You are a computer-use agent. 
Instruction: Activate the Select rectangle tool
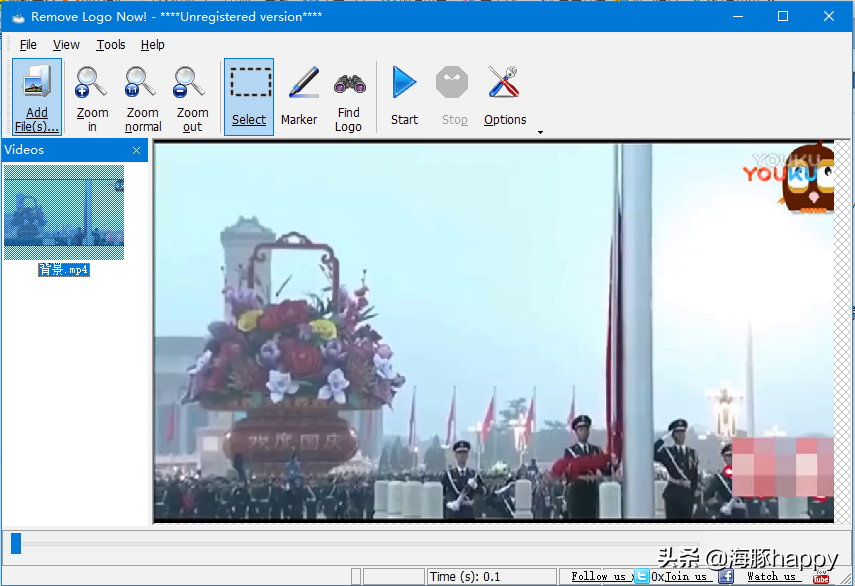point(249,97)
